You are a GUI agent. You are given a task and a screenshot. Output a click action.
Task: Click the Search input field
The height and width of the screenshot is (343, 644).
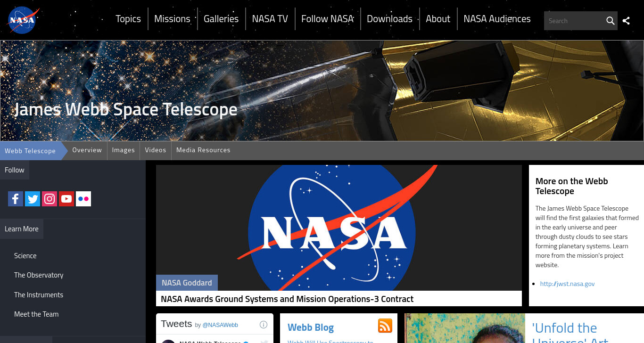pyautogui.click(x=574, y=21)
